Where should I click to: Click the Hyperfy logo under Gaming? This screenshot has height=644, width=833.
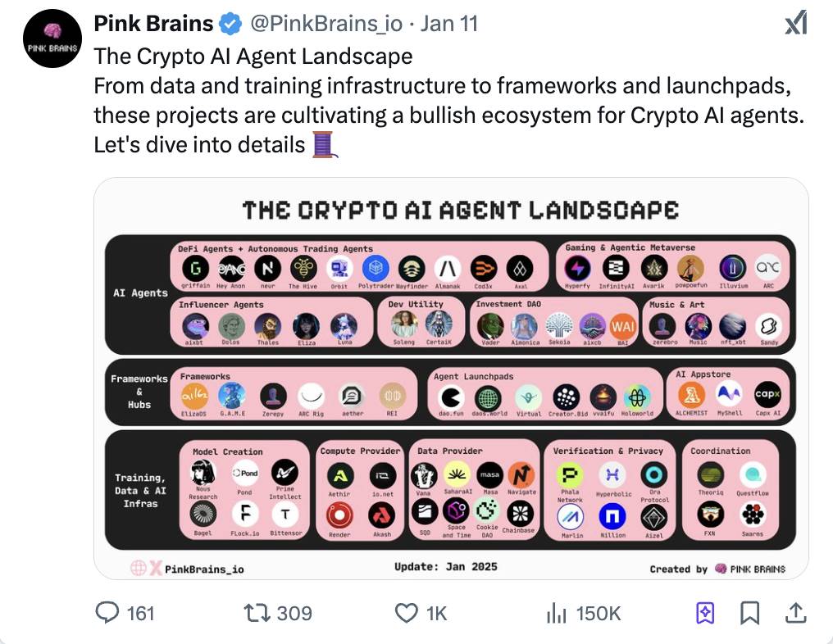[579, 268]
